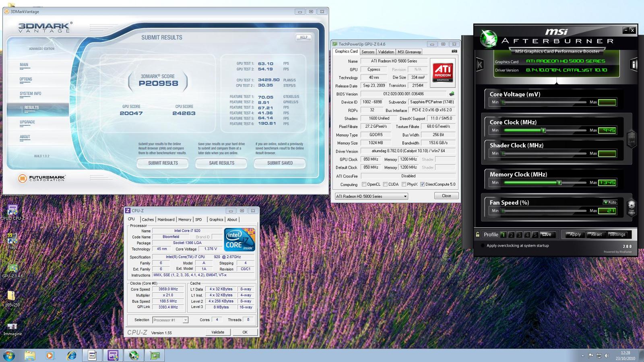Toggle the DirectCompute 5.0 checkbox
Viewport: 644px width, 362px height.
coord(422,184)
